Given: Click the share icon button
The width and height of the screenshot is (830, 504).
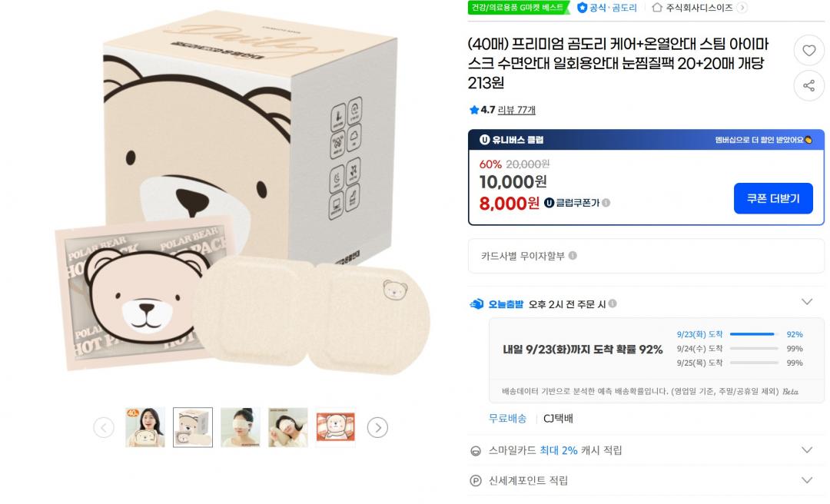Looking at the screenshot, I should coord(808,85).
